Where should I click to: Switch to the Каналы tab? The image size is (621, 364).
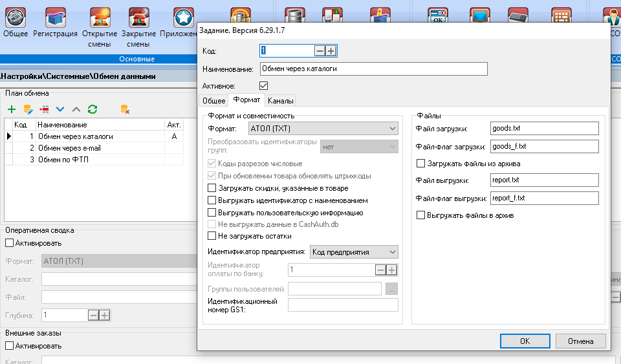click(280, 100)
